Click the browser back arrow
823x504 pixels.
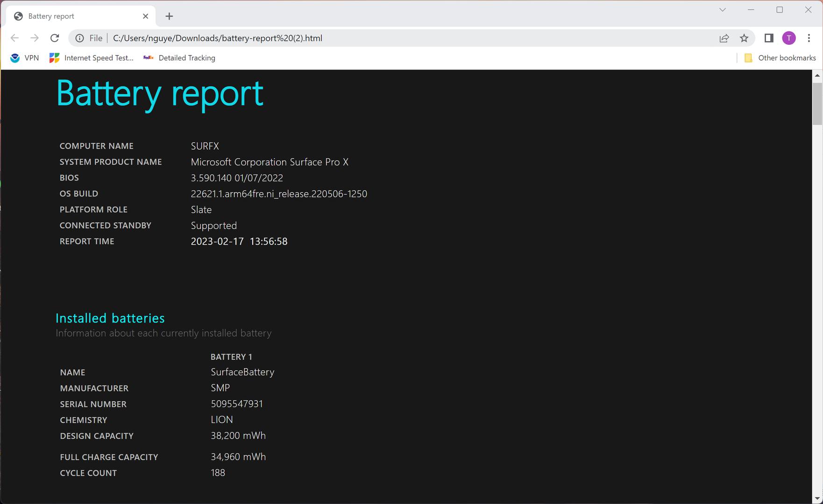click(x=14, y=38)
